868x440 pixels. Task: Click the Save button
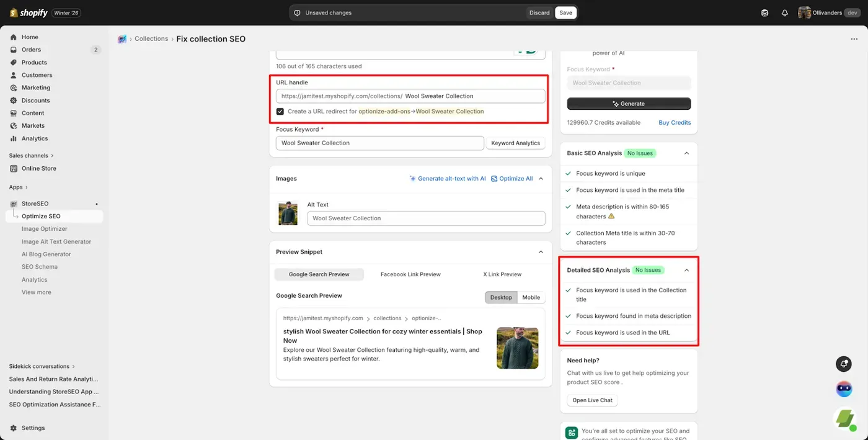tap(565, 12)
